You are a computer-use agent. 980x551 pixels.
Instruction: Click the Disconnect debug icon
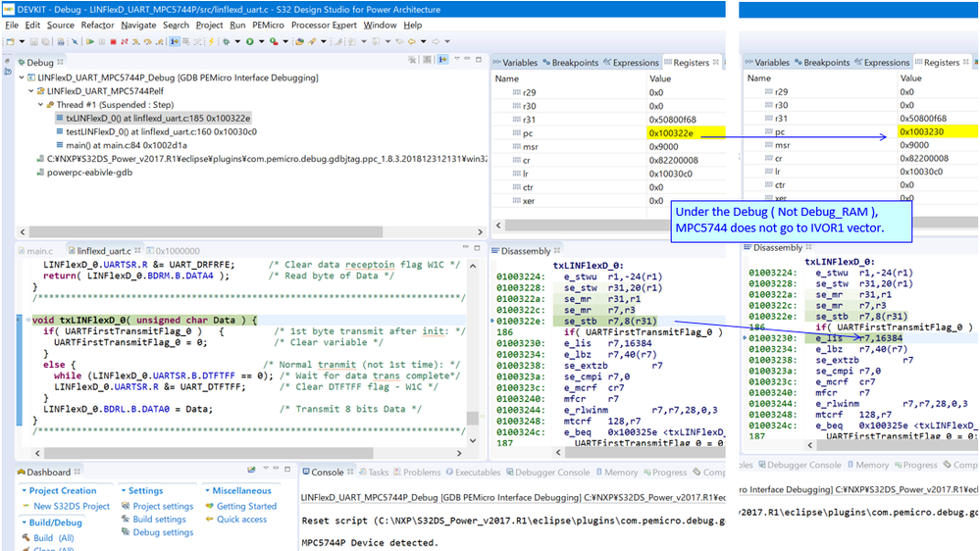click(125, 42)
